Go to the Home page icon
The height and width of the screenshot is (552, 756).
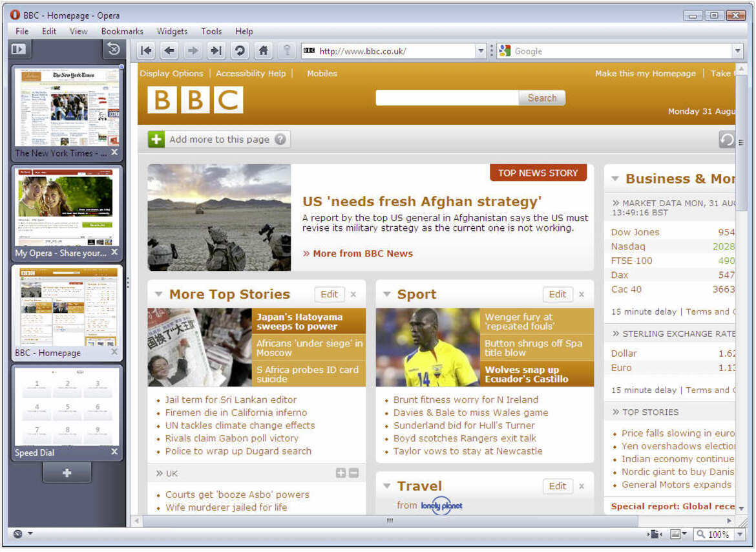263,50
